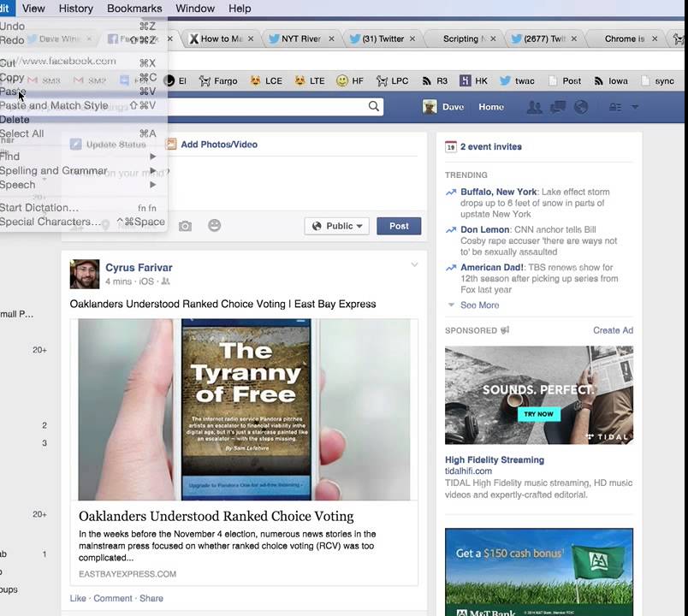Open the Window menu
Screen dimensions: 688x616
coord(195,9)
